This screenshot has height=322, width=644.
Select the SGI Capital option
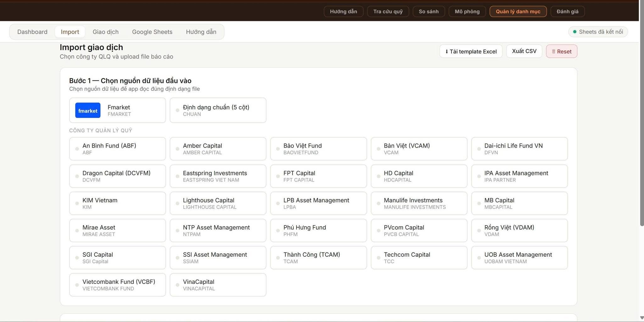[x=118, y=258]
